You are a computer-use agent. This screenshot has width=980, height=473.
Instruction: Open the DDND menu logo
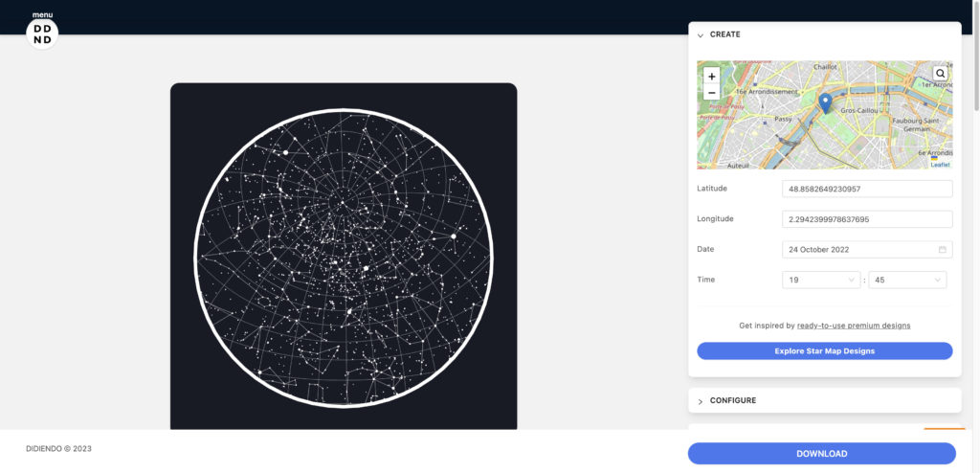point(42,34)
